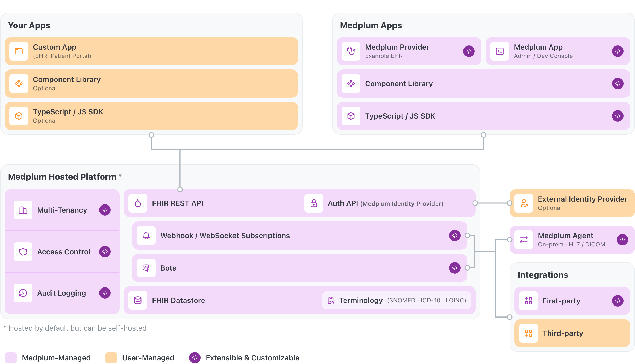Click the Third-party integrations grid icon
This screenshot has height=364, width=635.
pyautogui.click(x=528, y=333)
